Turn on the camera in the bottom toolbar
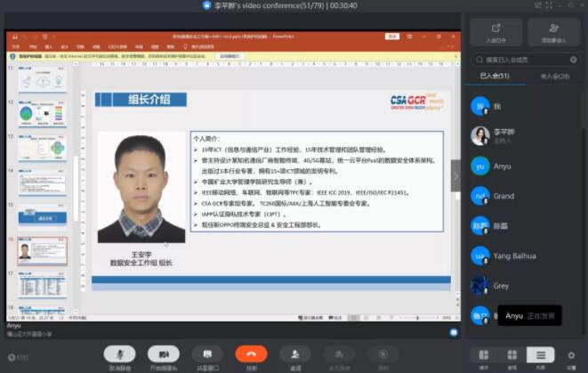Image resolution: width=588 pixels, height=373 pixels. (x=164, y=354)
